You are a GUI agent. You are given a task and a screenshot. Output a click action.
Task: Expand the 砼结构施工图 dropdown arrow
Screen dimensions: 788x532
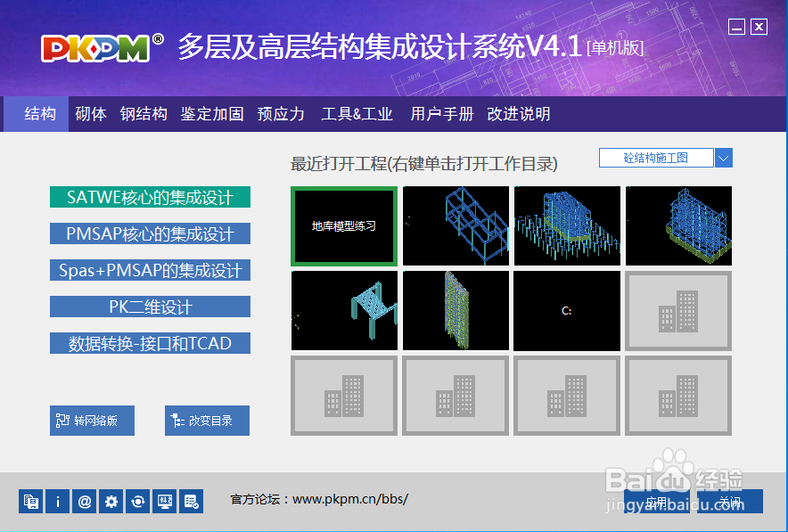coord(723,159)
